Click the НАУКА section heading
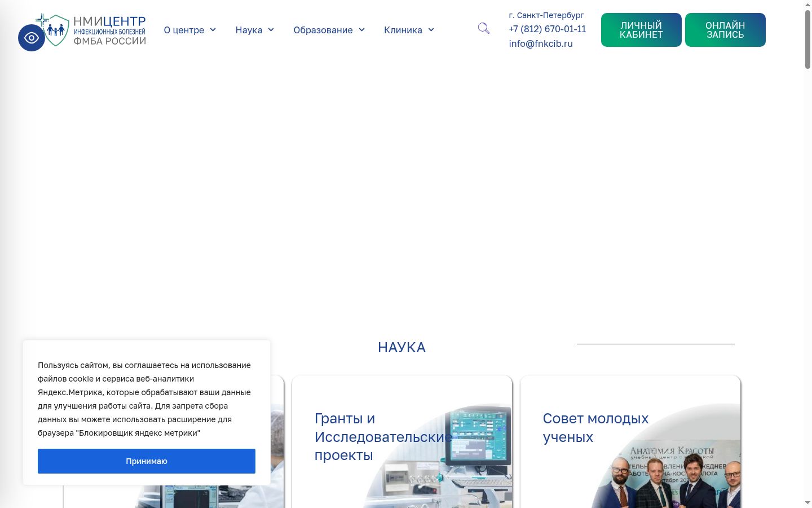This screenshot has height=508, width=812. (x=401, y=347)
